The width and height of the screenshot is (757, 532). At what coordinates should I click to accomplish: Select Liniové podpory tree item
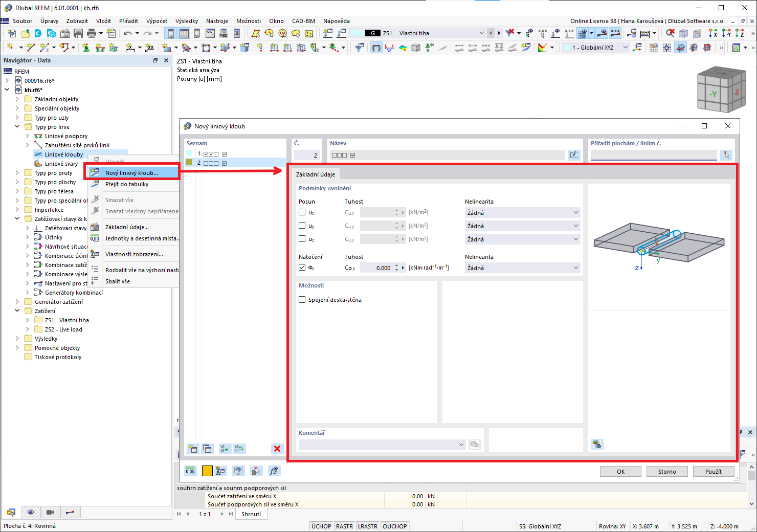[66, 136]
